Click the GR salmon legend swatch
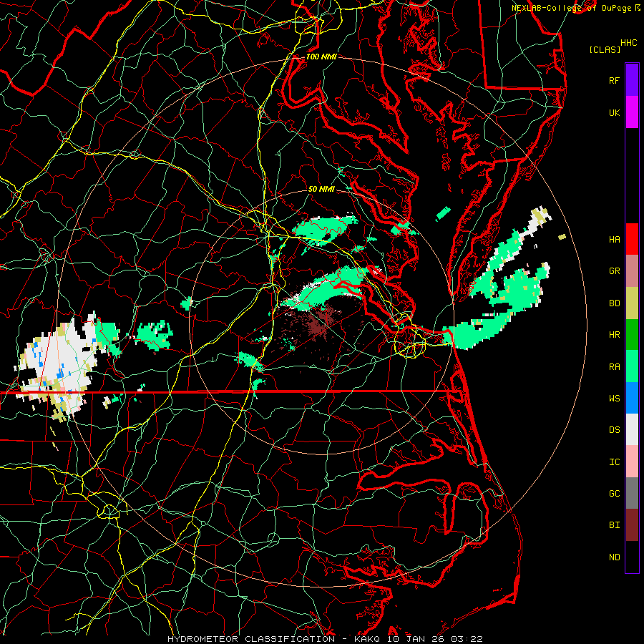 point(632,271)
